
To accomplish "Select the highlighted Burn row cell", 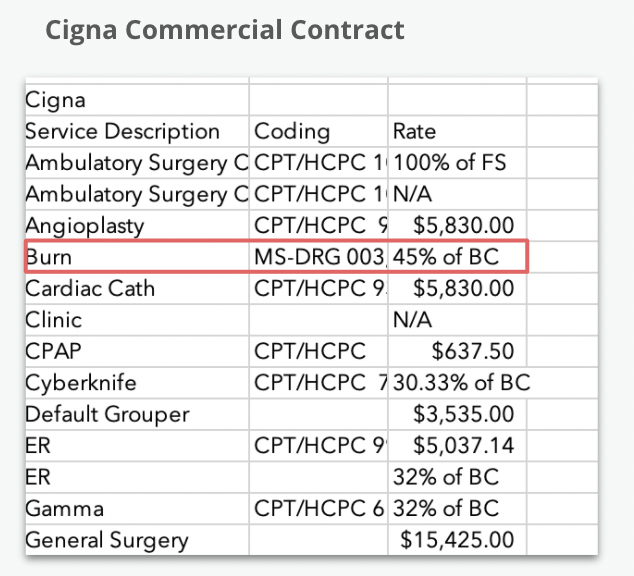I will 50,257.
